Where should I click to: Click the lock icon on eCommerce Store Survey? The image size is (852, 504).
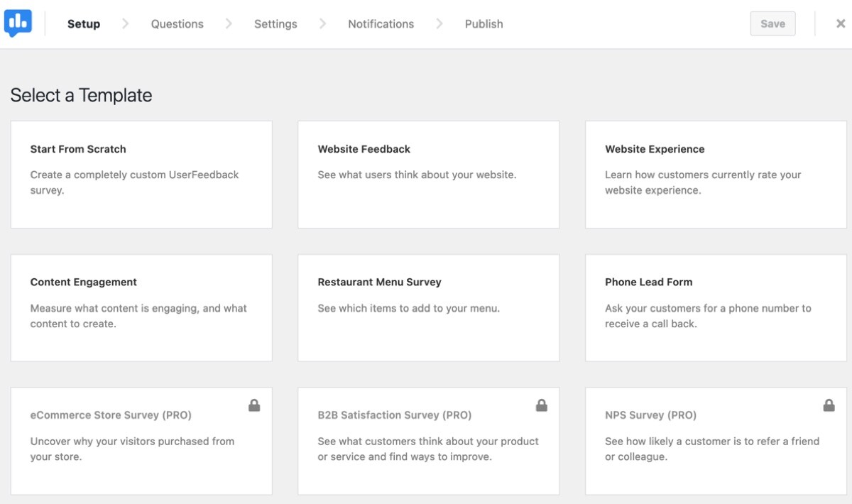coord(254,405)
